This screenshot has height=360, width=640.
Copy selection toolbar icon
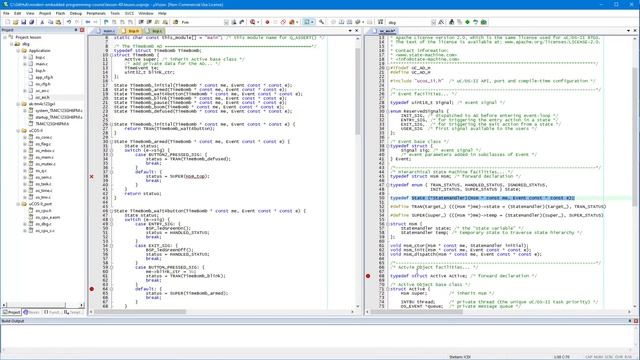tap(50, 22)
